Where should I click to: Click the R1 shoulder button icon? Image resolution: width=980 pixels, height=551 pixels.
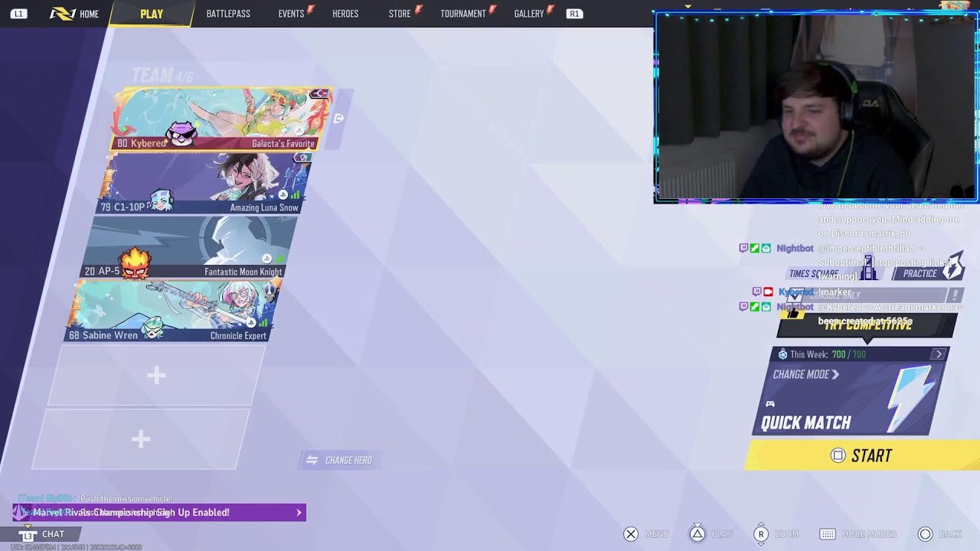574,14
